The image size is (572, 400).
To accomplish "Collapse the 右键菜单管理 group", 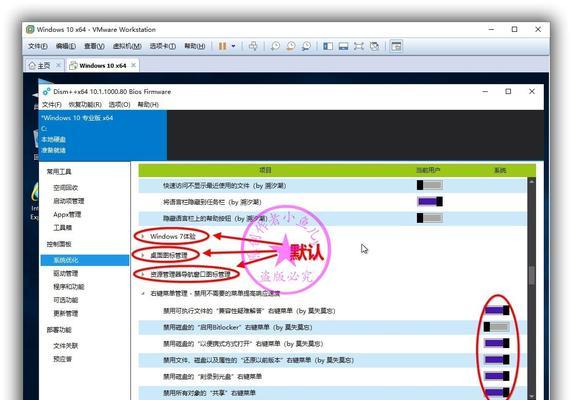I will (x=143, y=293).
